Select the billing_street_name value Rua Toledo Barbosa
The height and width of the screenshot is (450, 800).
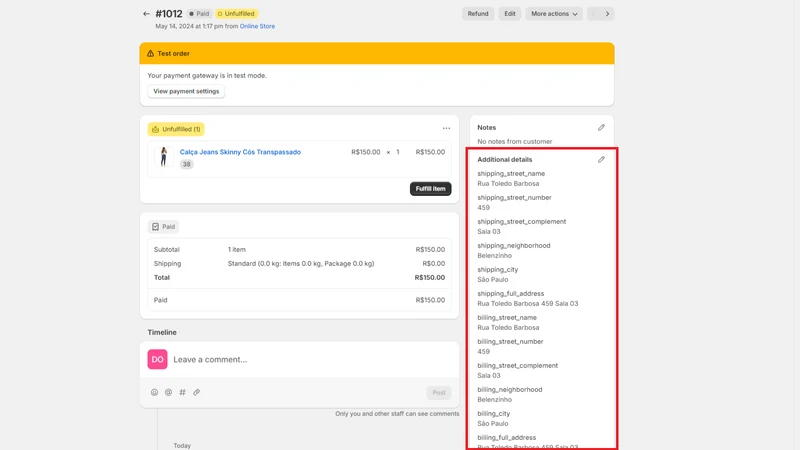point(508,328)
